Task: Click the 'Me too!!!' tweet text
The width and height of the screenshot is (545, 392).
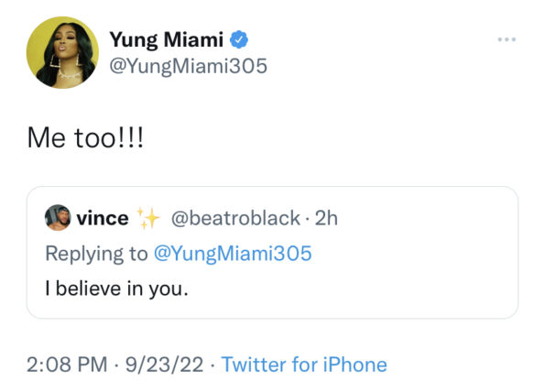Action: pyautogui.click(x=85, y=137)
